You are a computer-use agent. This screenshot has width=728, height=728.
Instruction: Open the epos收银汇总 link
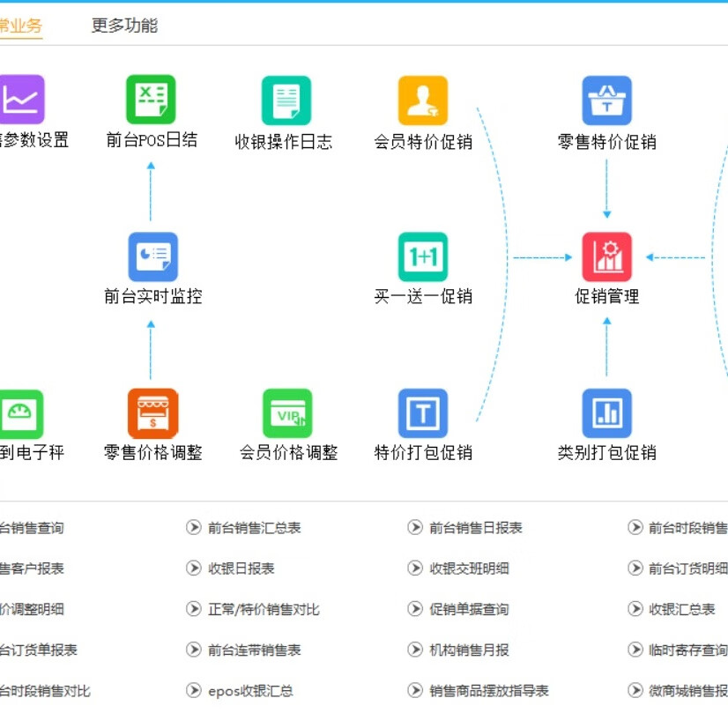pos(250,691)
